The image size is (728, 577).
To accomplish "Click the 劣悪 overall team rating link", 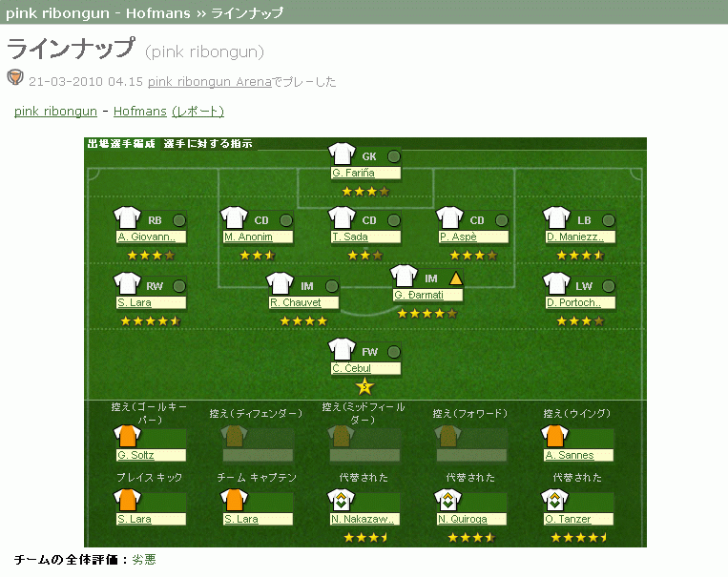I will click(143, 559).
